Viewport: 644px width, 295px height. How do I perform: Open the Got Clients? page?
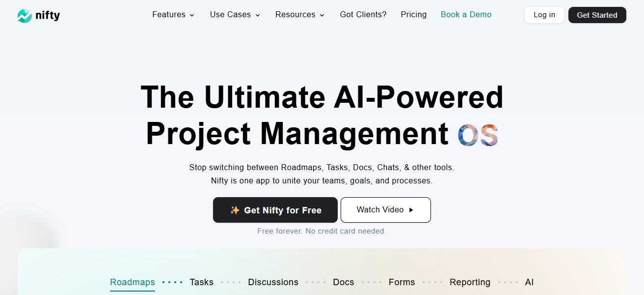click(363, 15)
